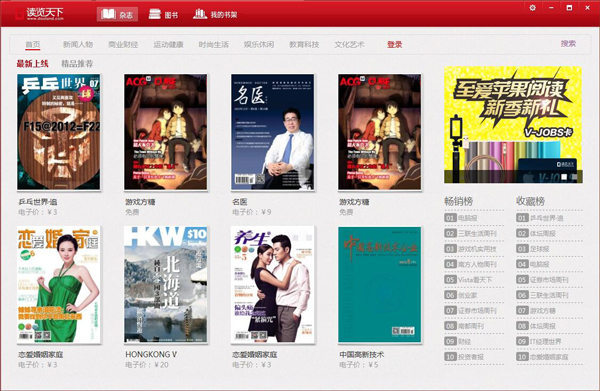The height and width of the screenshot is (391, 600).
Task: Select the 最新上线 tab
Action: [x=33, y=64]
